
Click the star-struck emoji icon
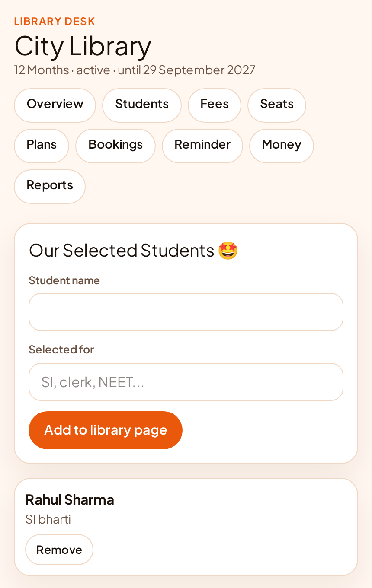pos(228,251)
